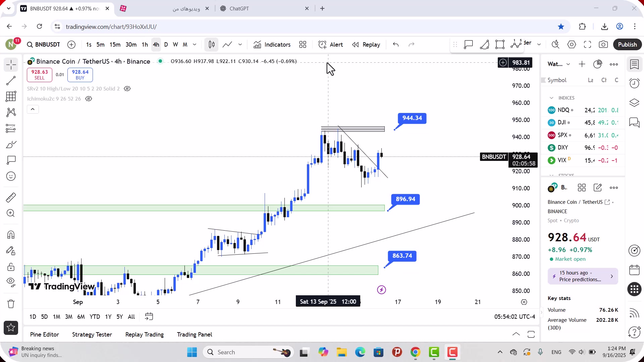
Task: Select the weekly W timeframe
Action: point(175,45)
